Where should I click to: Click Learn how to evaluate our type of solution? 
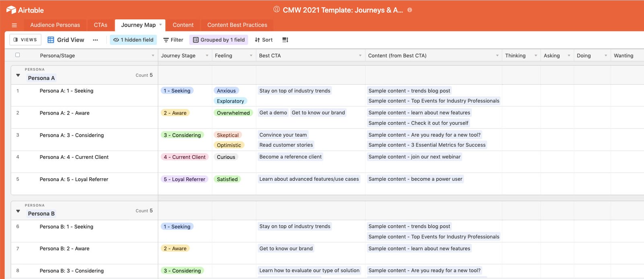tap(310, 271)
